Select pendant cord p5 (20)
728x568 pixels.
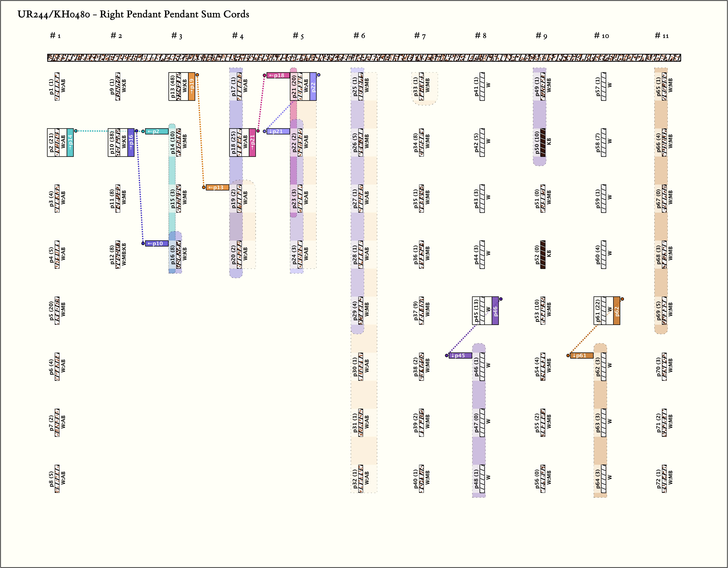[x=57, y=310]
